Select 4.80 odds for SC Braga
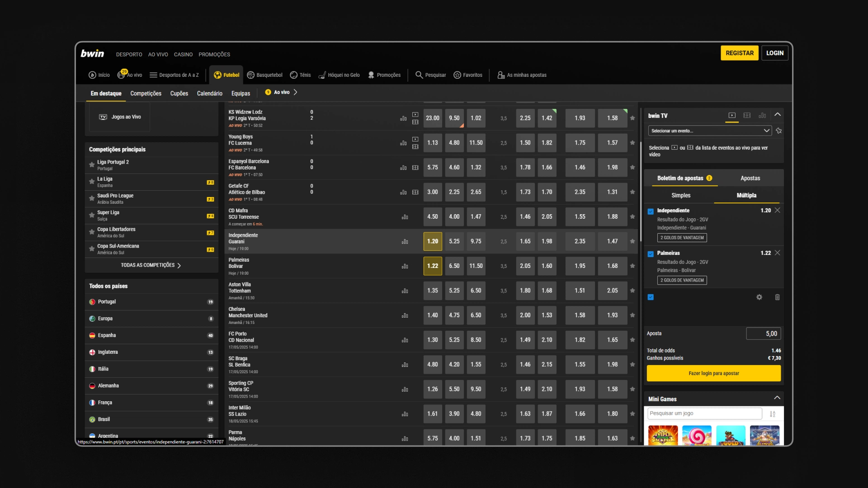Image resolution: width=868 pixels, height=488 pixels. [x=433, y=365]
